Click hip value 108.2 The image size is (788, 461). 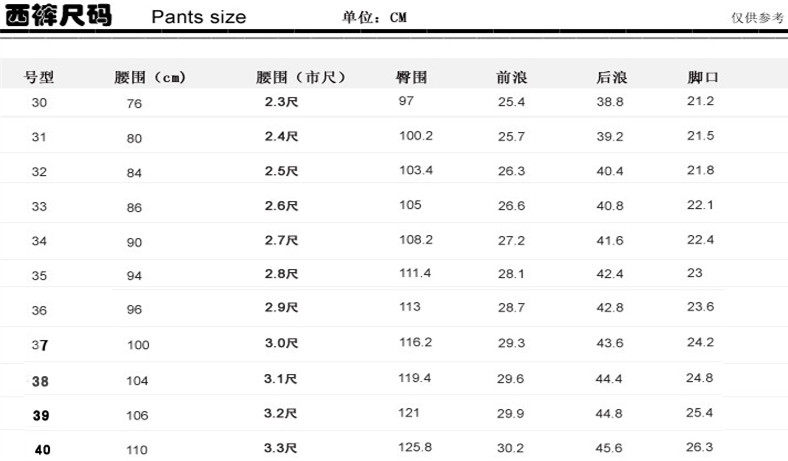(415, 240)
